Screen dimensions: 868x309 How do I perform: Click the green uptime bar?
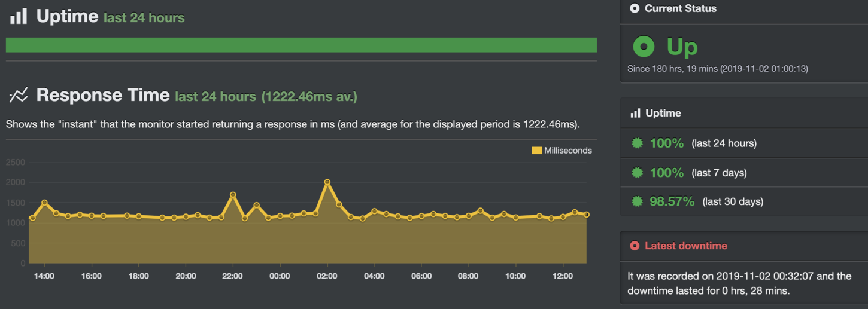(x=301, y=45)
